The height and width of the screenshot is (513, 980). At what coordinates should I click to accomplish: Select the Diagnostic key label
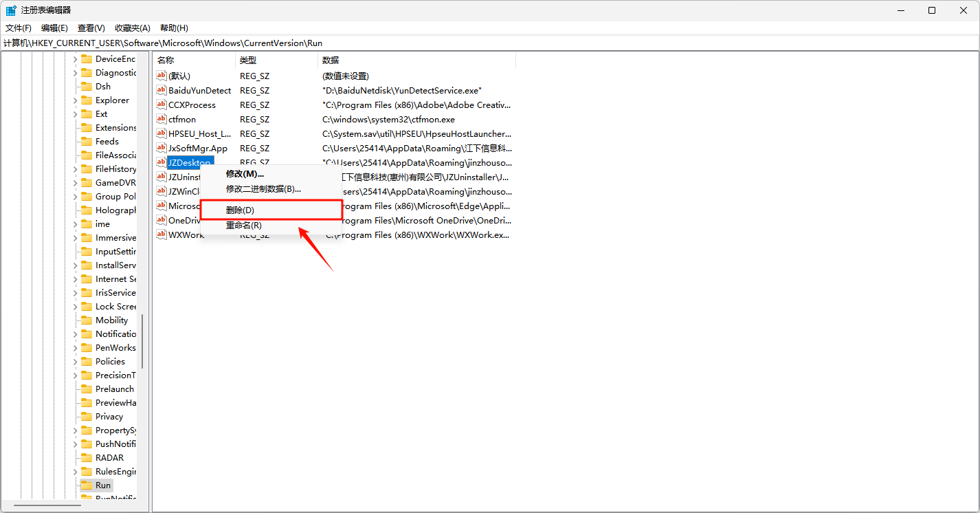click(115, 72)
